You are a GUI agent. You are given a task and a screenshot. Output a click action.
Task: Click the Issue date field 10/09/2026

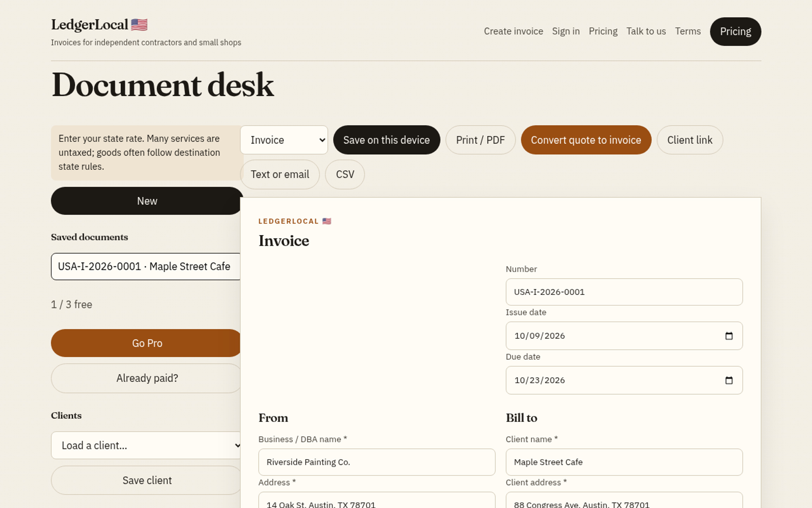(624, 336)
